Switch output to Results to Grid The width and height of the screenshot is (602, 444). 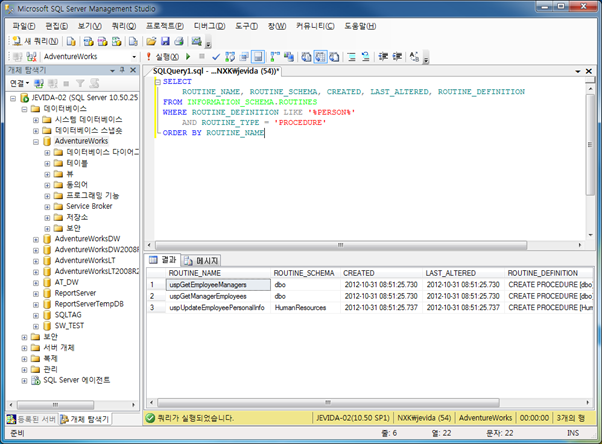point(320,57)
